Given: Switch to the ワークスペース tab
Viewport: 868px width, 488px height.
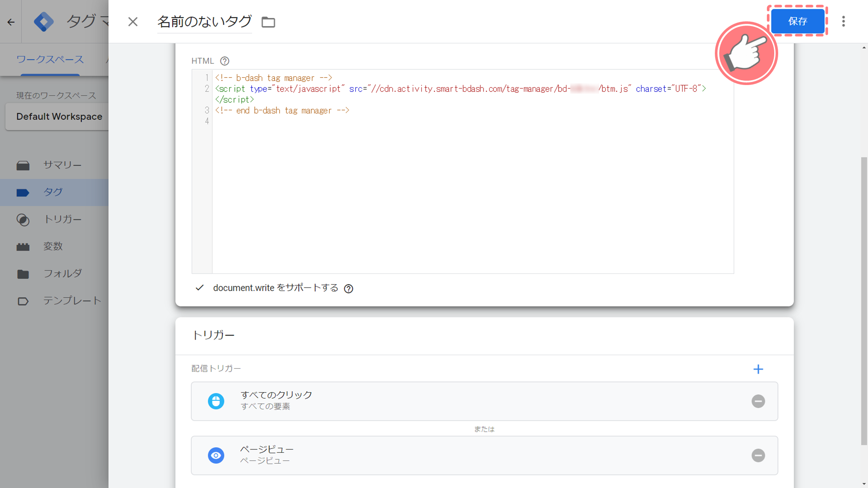Looking at the screenshot, I should click(x=50, y=59).
